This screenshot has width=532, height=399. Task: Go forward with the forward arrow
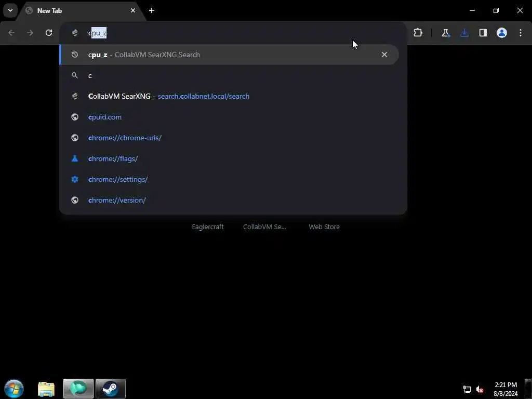(x=30, y=33)
